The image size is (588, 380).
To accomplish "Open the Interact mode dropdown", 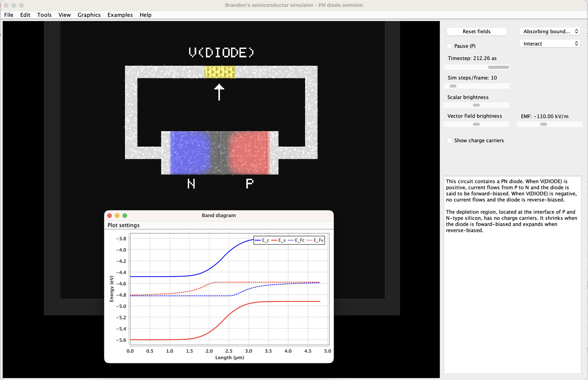I will pos(549,44).
